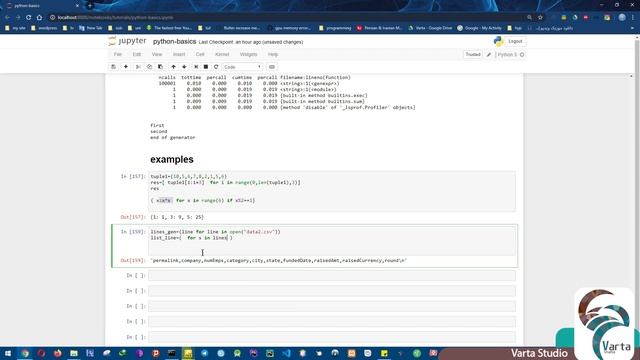
Task: Open the Cell menu
Action: [x=200, y=54]
